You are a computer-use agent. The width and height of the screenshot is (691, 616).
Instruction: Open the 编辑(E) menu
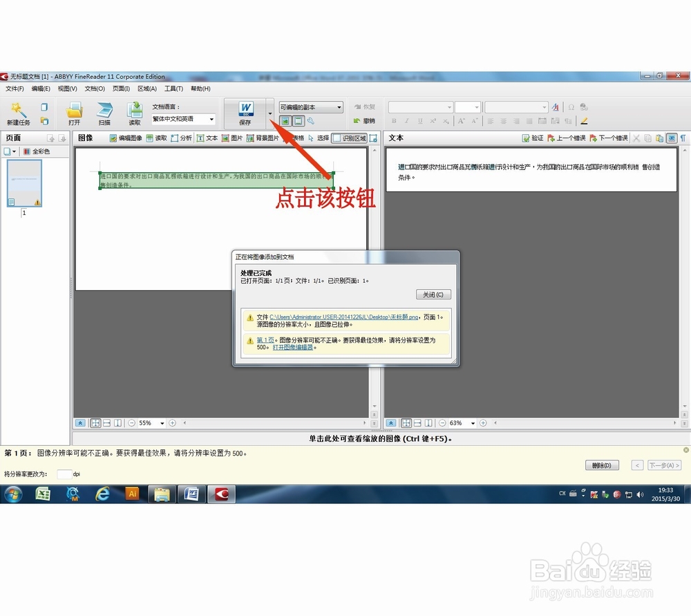(41, 88)
